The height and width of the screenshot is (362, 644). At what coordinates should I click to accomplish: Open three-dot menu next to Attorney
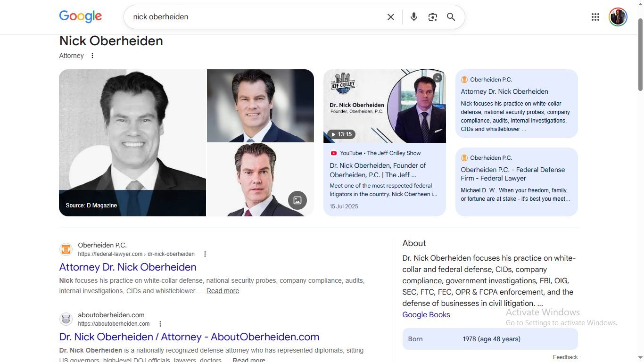coord(92,56)
